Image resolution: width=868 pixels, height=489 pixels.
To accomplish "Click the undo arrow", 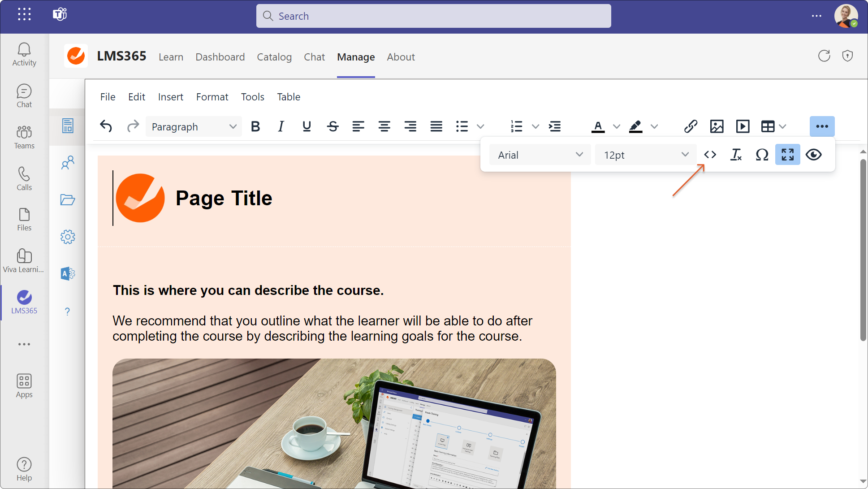I will [x=106, y=126].
